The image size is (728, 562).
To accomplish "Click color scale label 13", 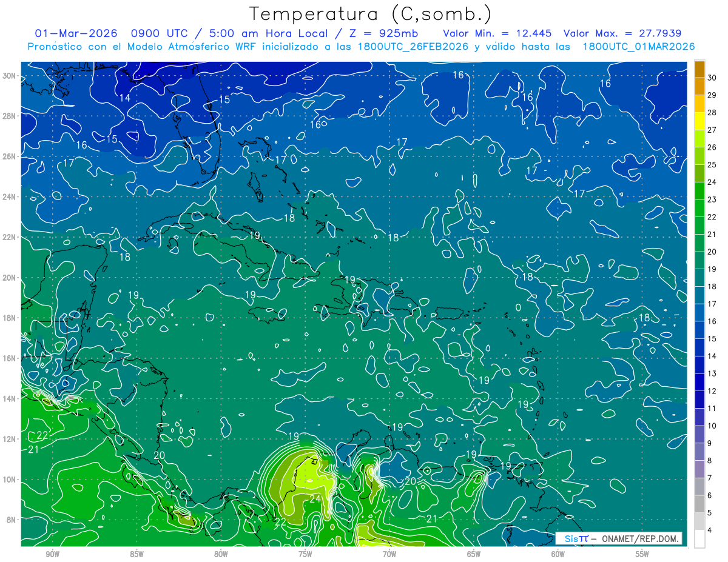I will pyautogui.click(x=712, y=373).
